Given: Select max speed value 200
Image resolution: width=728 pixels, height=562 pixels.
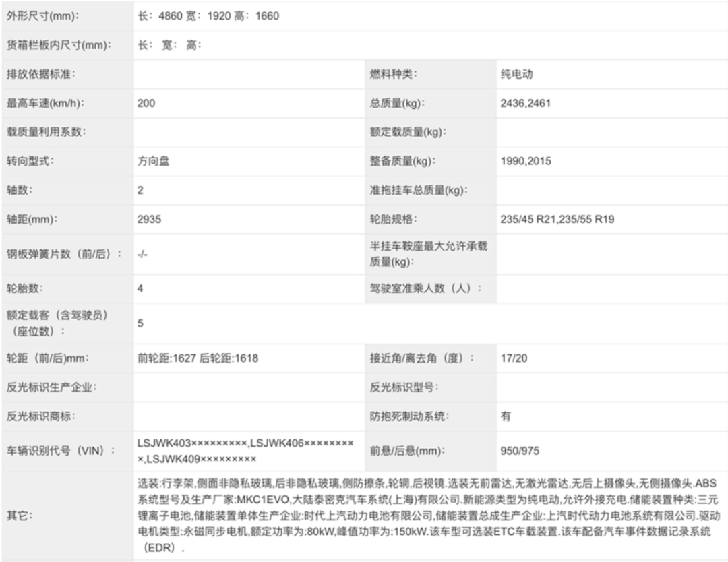Looking at the screenshot, I should tap(146, 104).
